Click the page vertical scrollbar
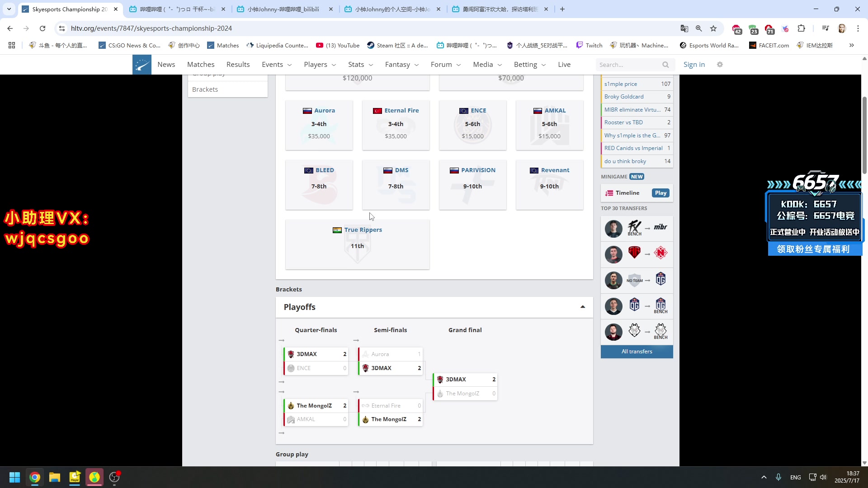Screen dimensions: 868x488 click(x=864, y=136)
